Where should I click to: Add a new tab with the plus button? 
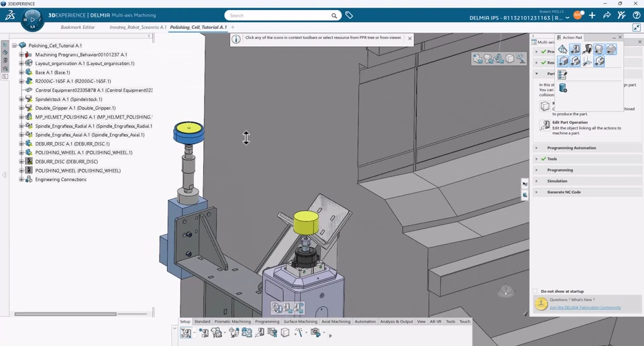[x=233, y=27]
